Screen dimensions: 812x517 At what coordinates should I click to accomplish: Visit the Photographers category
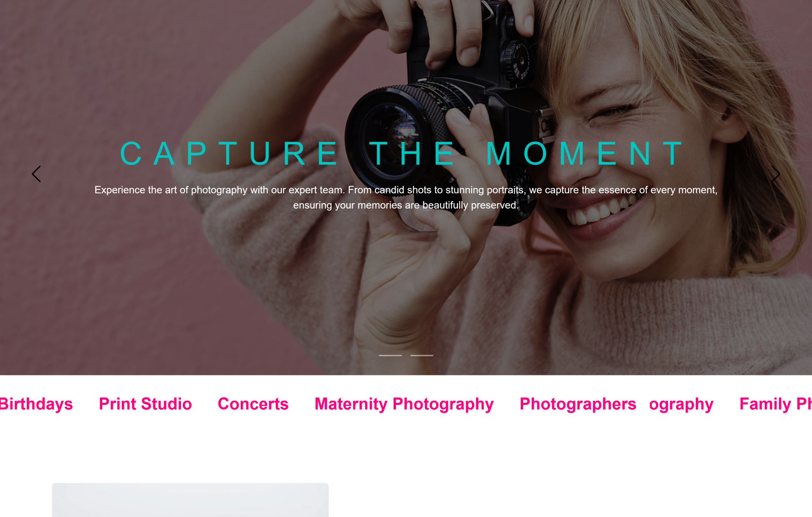(x=578, y=404)
